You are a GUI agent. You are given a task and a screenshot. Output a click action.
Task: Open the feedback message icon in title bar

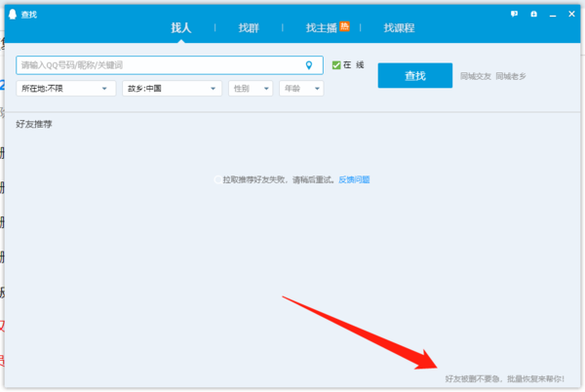pyautogui.click(x=514, y=14)
